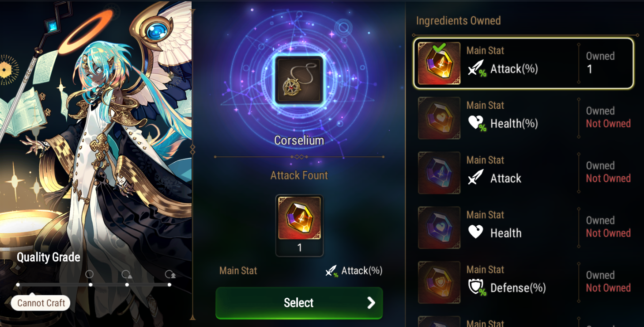Click the shield Defense(%) stat icon
Screen dimensions: 644x327
(477, 288)
